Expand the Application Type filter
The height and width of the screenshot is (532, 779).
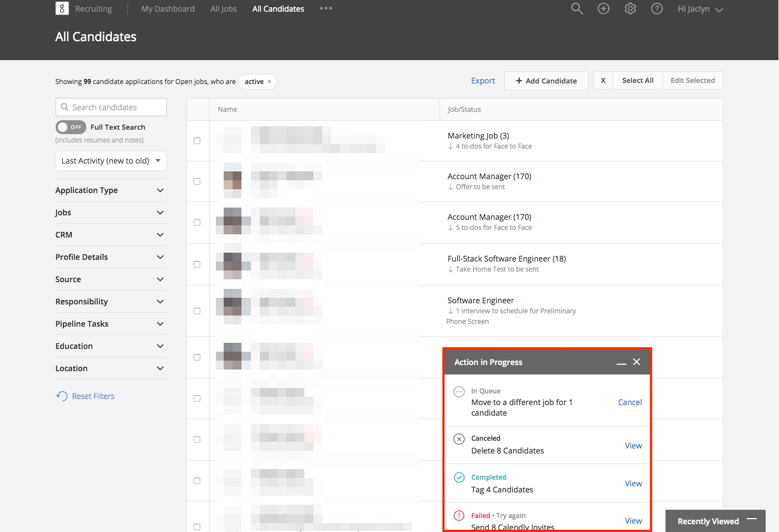click(111, 190)
